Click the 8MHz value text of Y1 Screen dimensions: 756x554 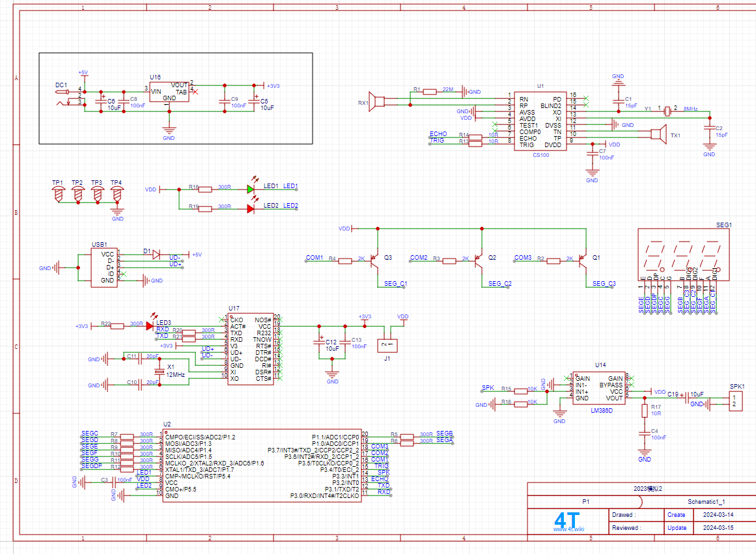(690, 109)
